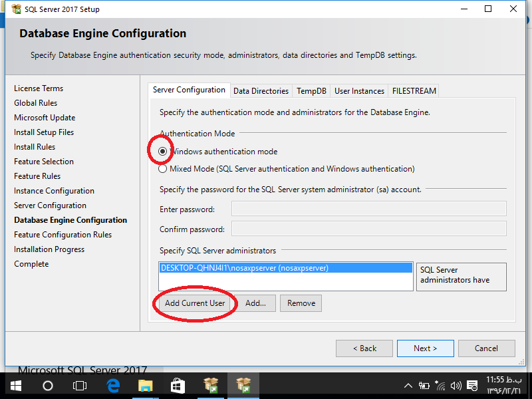Select Mixed Mode authentication radio button
The width and height of the screenshot is (532, 399).
[163, 169]
